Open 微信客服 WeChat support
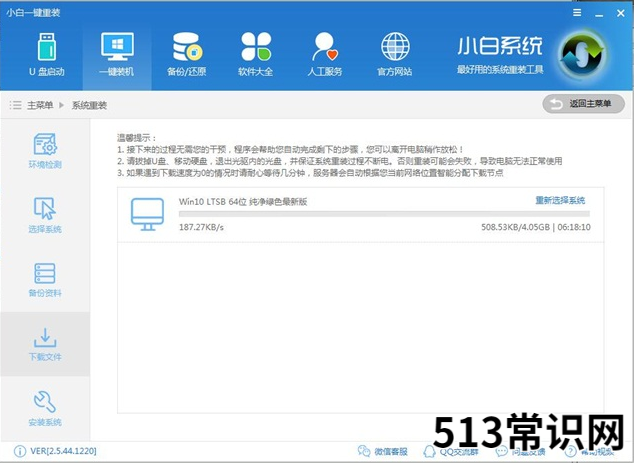The height and width of the screenshot is (463, 634). click(x=383, y=451)
